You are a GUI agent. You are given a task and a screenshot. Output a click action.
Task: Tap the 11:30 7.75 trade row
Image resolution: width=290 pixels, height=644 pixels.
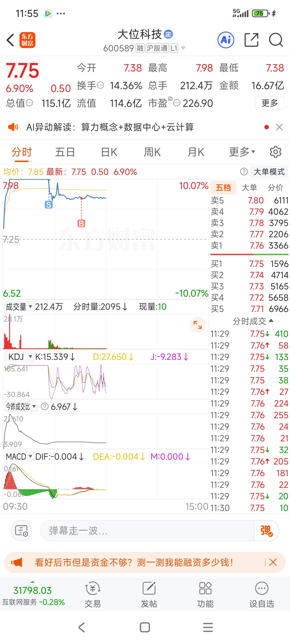(250, 508)
